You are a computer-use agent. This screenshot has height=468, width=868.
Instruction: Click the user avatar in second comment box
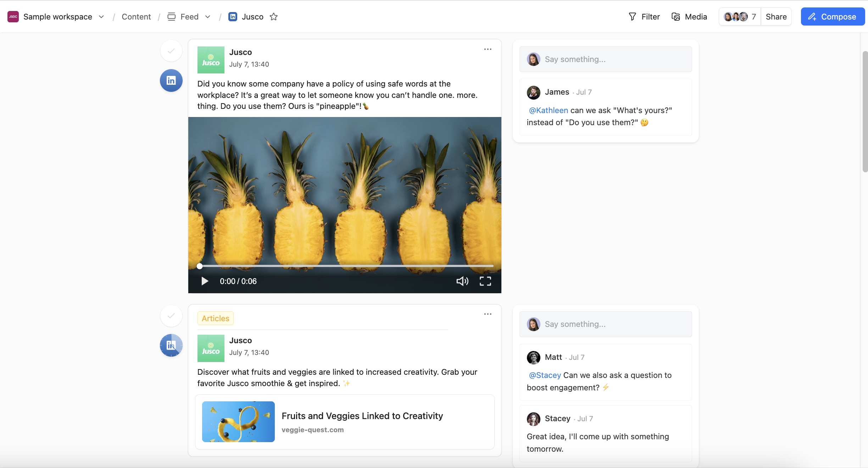coord(534,324)
